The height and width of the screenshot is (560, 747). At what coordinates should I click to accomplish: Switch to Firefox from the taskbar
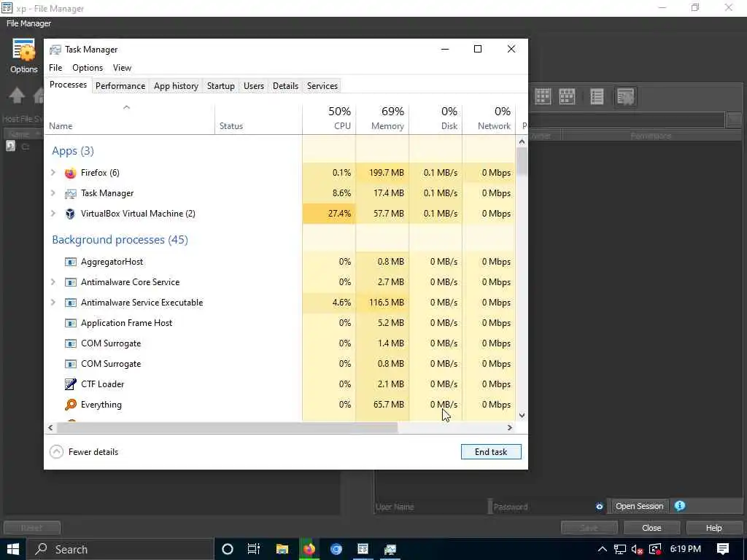309,549
